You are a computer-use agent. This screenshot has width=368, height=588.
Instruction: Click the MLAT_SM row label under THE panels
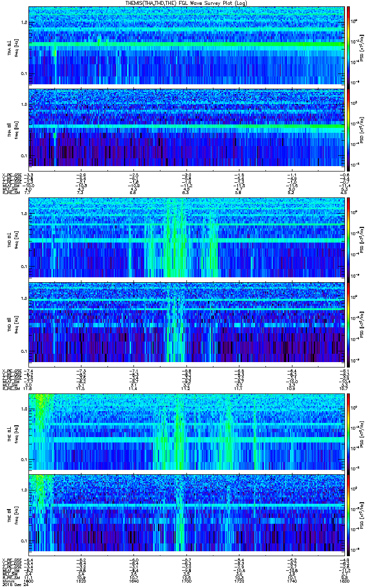(x=10, y=571)
